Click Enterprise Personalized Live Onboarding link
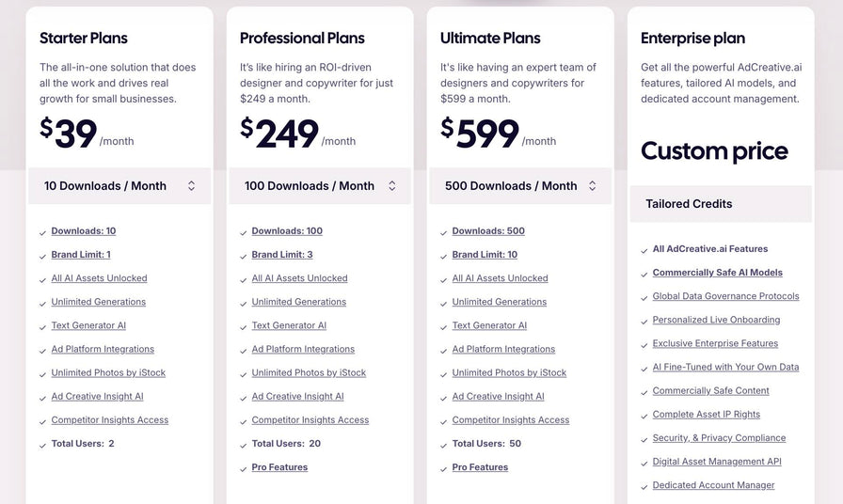 click(716, 320)
